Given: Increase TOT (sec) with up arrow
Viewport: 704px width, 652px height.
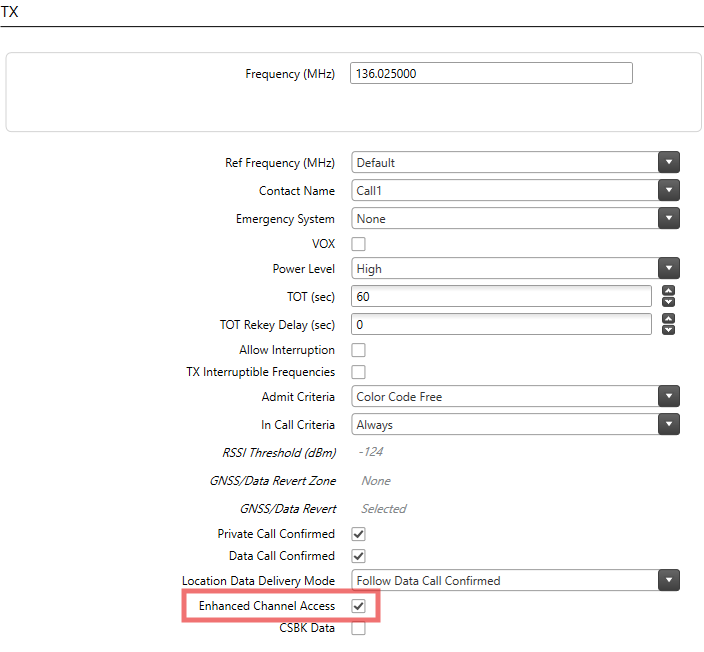Looking at the screenshot, I should click(x=669, y=291).
